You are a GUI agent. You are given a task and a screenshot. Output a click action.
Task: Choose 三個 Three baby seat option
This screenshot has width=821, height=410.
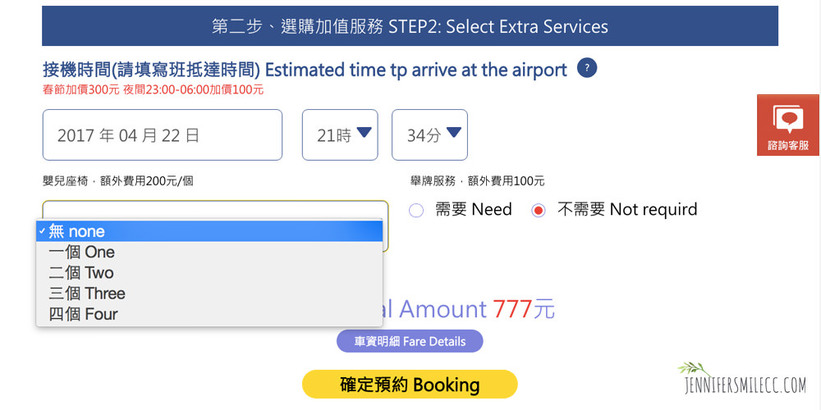coord(87,294)
